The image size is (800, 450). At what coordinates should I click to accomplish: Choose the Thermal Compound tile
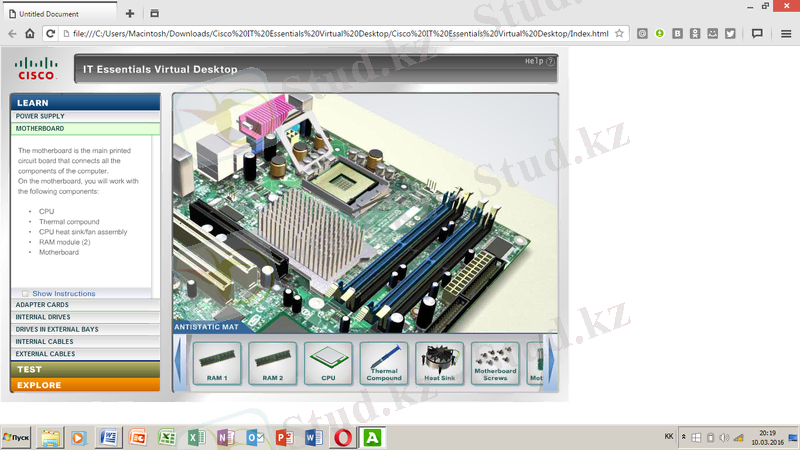[384, 363]
